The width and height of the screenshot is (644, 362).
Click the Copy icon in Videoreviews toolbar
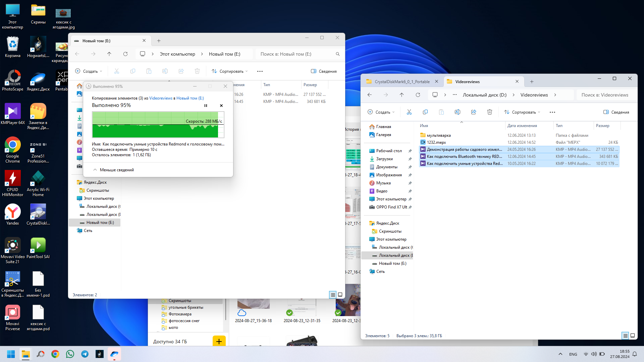tap(425, 112)
